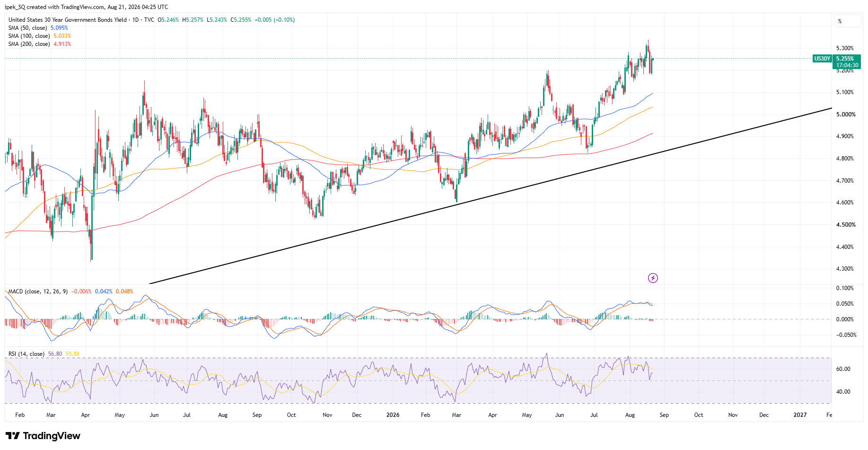Click the SMA 100 value 5.033%
The image size is (868, 450).
tap(62, 36)
